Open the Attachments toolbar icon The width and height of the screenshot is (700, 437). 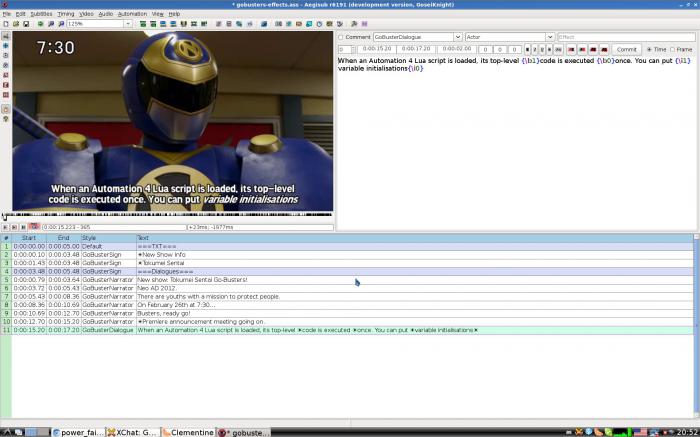click(239, 24)
